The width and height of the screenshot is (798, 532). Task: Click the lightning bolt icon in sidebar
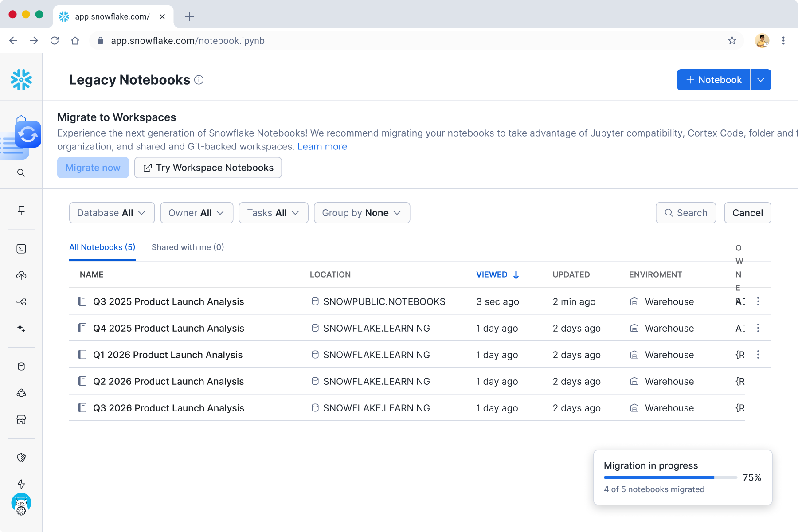coord(21,484)
